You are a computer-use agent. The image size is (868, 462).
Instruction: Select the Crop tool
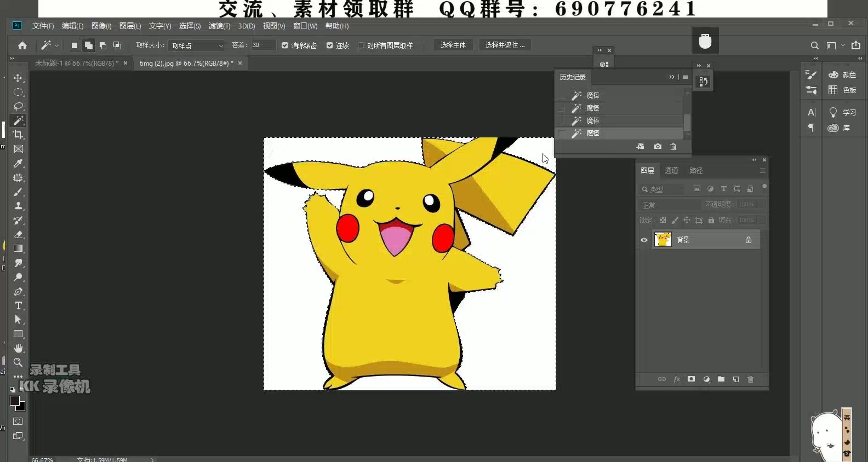pyautogui.click(x=18, y=135)
